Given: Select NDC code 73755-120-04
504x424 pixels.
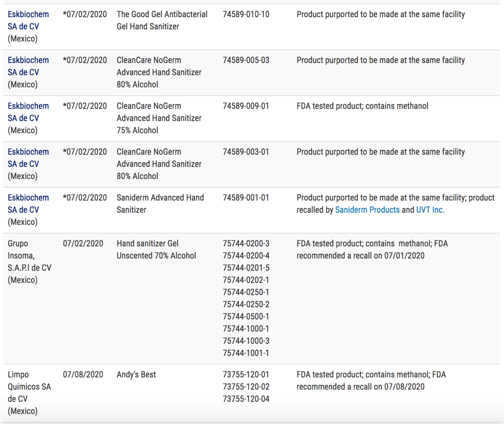Looking at the screenshot, I should [246, 399].
